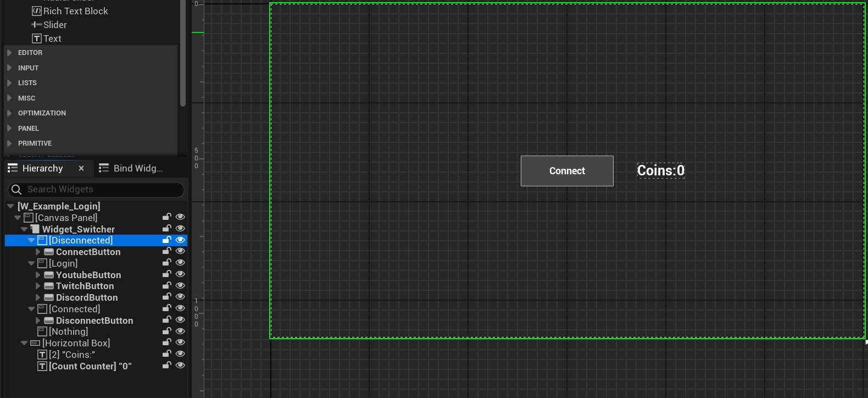This screenshot has width=868, height=398.
Task: Click the Rich Text Block palette item
Action: [75, 11]
